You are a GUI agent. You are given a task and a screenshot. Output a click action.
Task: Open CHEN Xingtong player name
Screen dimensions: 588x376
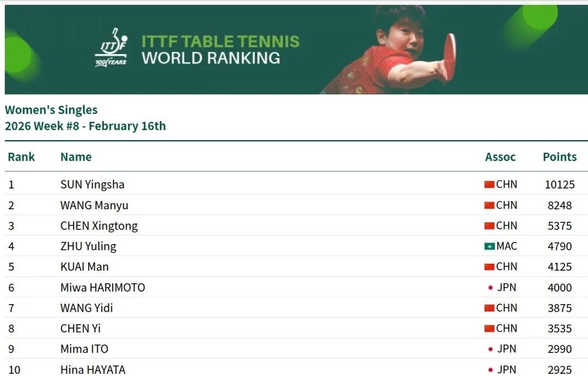click(99, 226)
